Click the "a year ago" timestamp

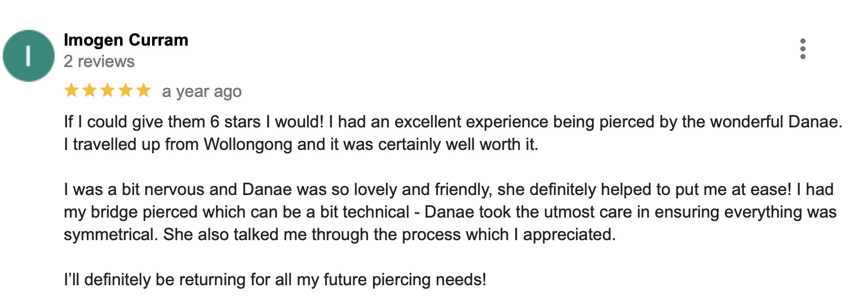click(202, 92)
